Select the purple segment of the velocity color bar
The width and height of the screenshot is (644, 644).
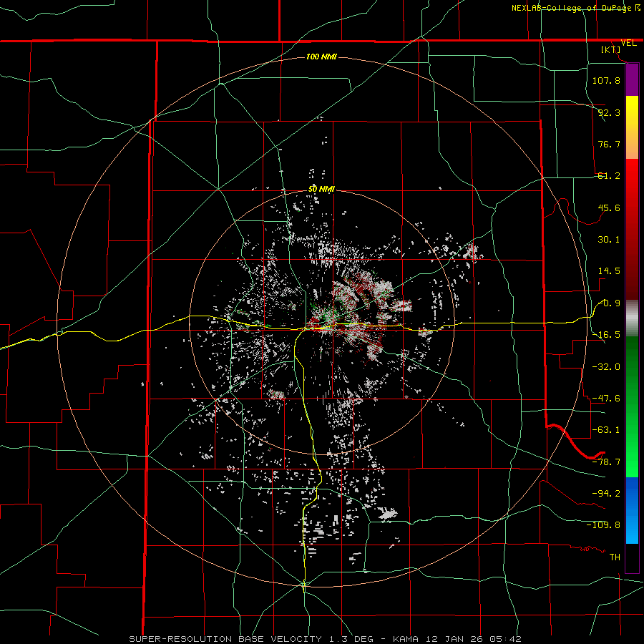click(632, 79)
